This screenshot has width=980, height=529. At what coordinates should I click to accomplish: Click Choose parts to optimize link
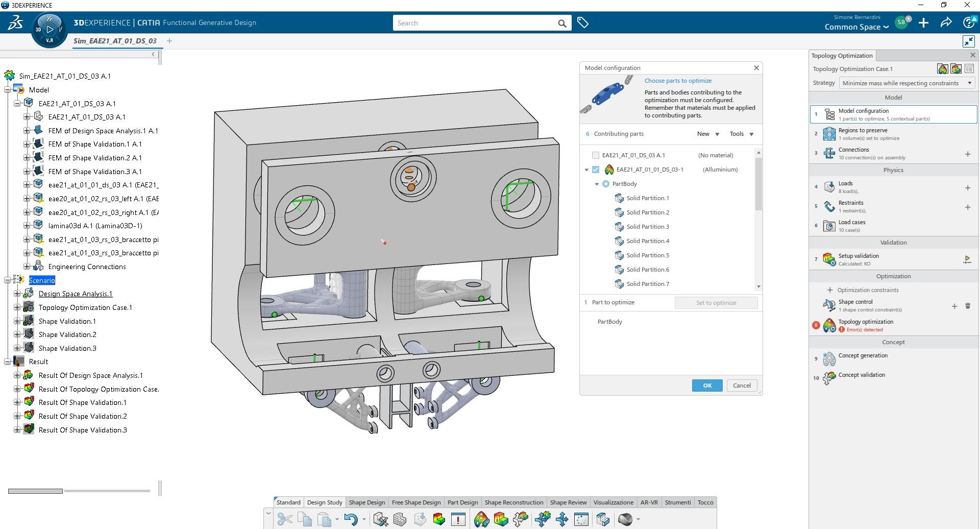point(678,81)
